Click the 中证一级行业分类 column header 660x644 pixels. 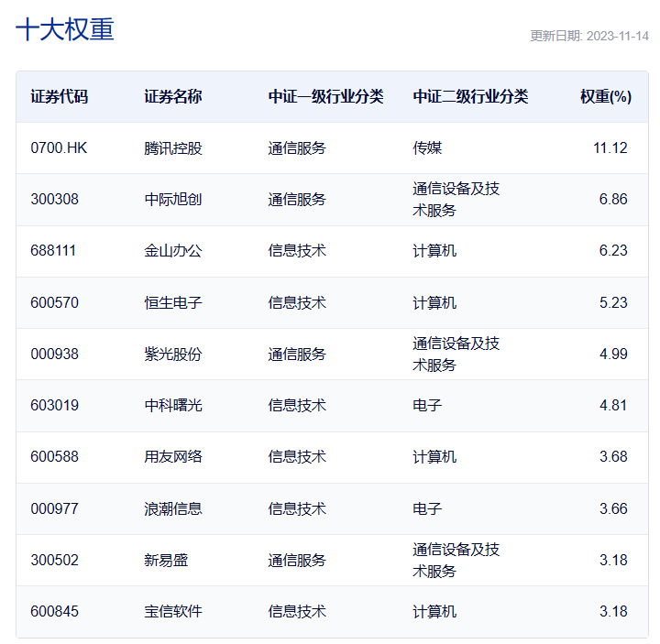click(325, 96)
